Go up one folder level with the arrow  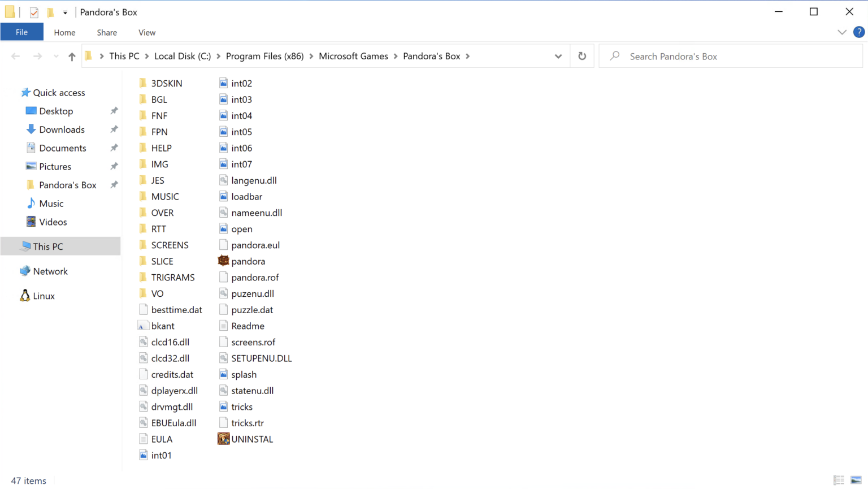click(72, 57)
